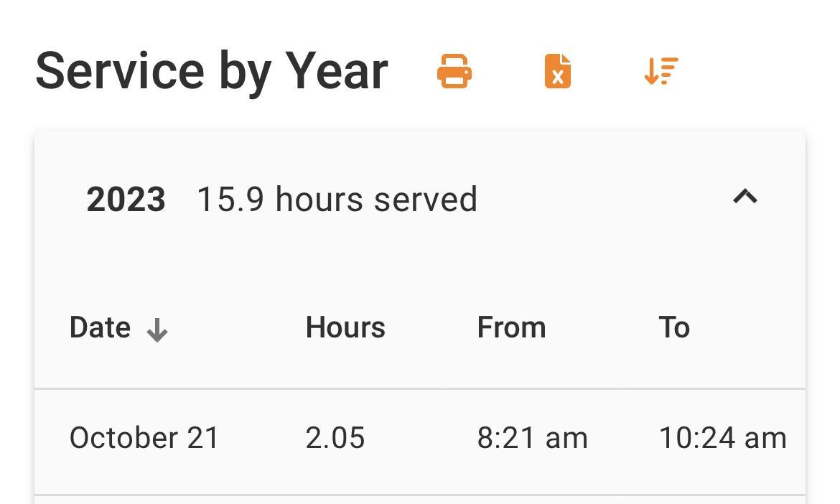Click the 2.05 hours value
This screenshot has height=504, width=840.
335,438
